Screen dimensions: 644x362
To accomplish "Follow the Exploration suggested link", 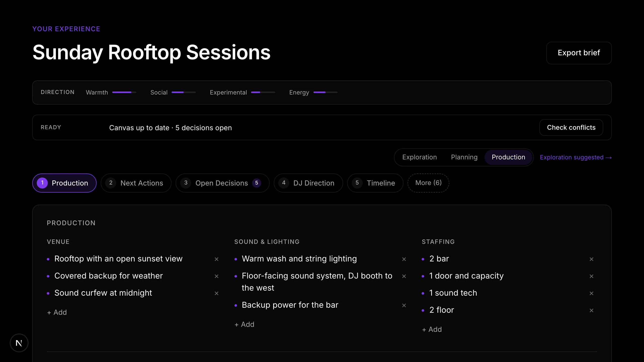I will tap(576, 157).
